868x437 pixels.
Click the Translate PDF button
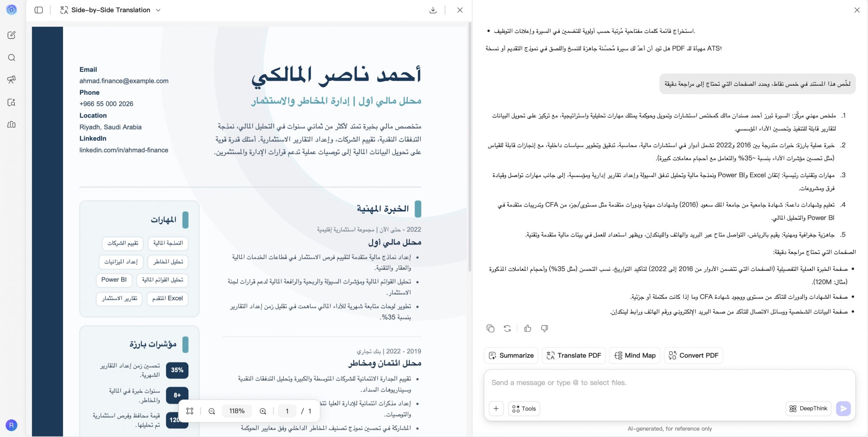tap(574, 355)
